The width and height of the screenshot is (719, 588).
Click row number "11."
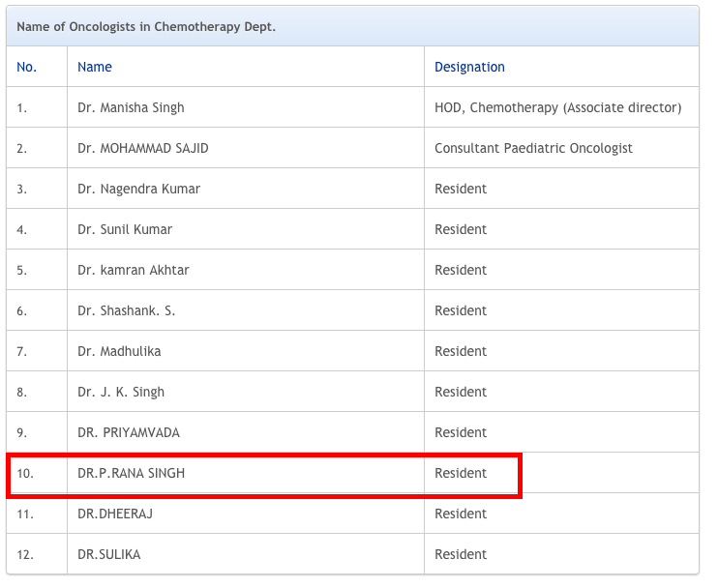25,514
